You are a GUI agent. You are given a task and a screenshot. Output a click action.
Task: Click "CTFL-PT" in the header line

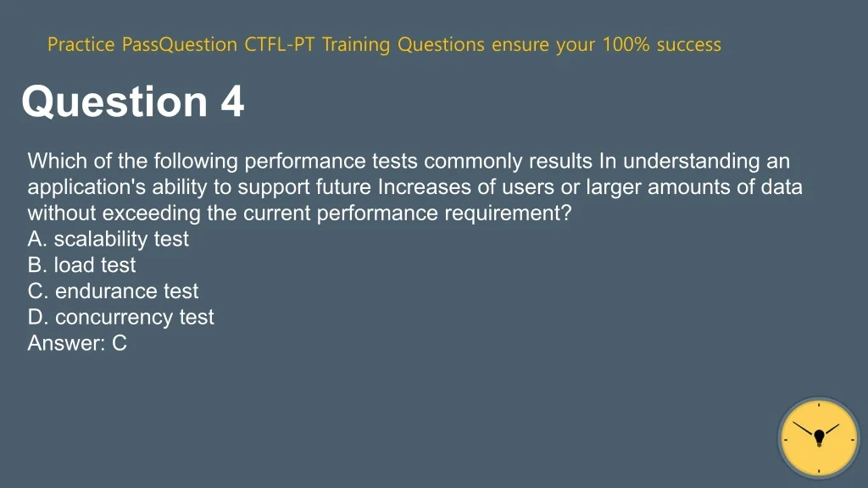[280, 45]
